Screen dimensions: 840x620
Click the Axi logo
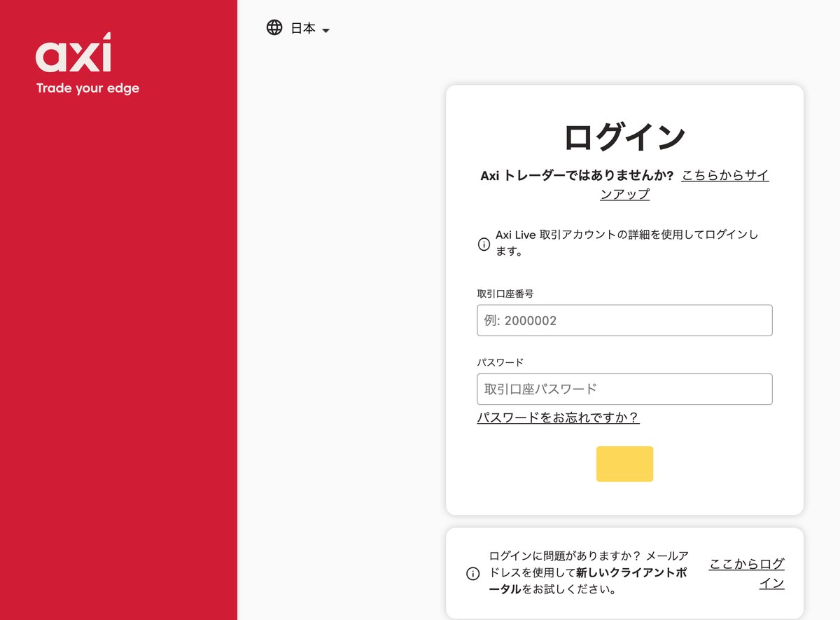(73, 53)
